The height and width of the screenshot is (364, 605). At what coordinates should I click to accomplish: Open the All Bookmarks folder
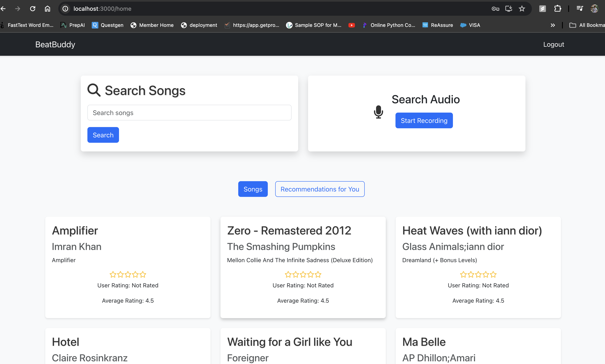click(587, 25)
